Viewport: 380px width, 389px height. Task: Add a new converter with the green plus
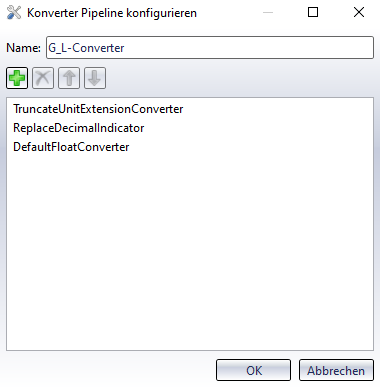pos(17,78)
